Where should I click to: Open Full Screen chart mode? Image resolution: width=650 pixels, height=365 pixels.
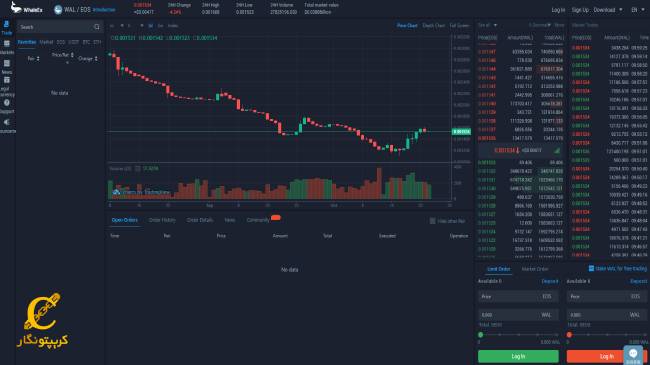pyautogui.click(x=460, y=26)
